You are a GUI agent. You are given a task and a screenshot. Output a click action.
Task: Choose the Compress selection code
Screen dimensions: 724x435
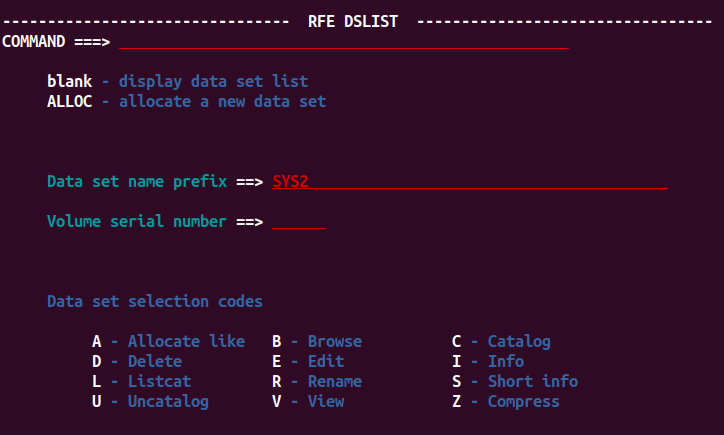tap(506, 402)
